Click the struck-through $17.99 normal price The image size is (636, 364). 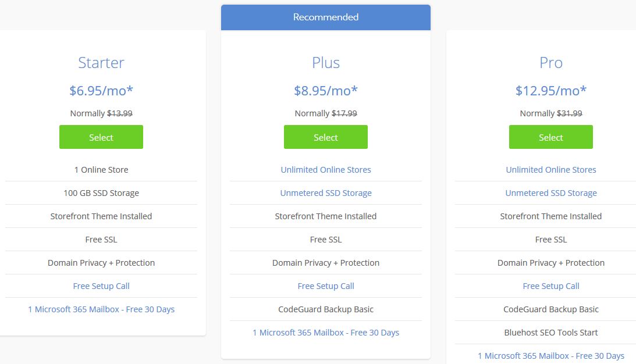click(x=344, y=113)
